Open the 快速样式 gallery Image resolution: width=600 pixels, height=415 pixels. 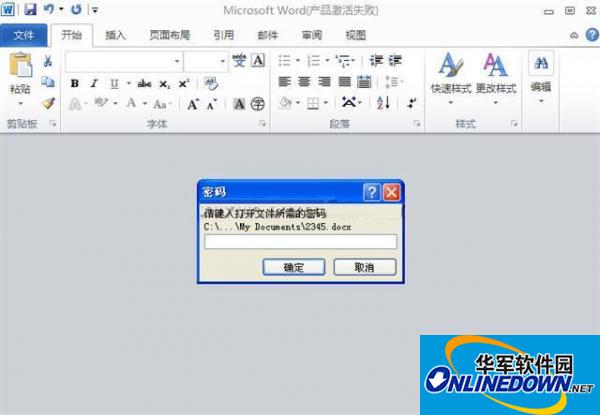pyautogui.click(x=451, y=79)
